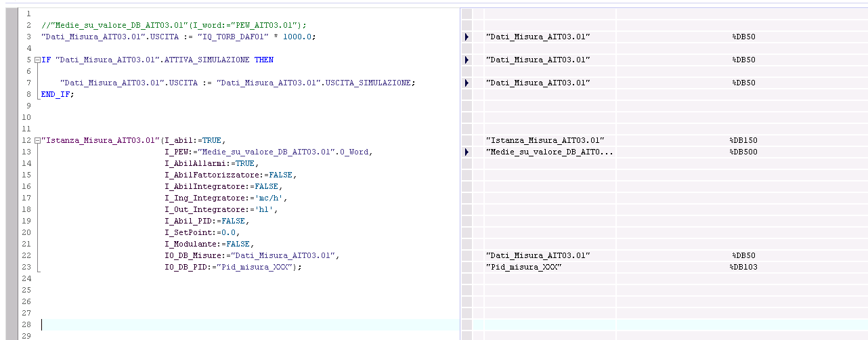The width and height of the screenshot is (868, 340).
Task: Select the %DB103 address cell
Action: [743, 267]
